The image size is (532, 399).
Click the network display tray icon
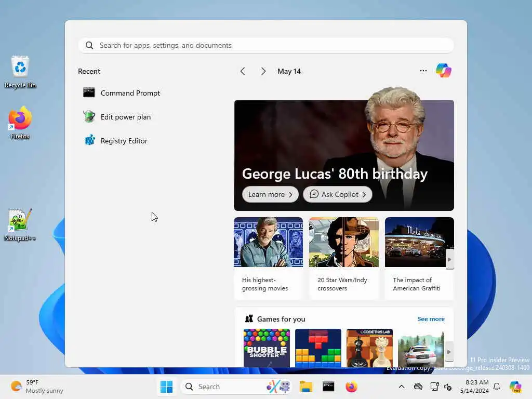point(434,387)
